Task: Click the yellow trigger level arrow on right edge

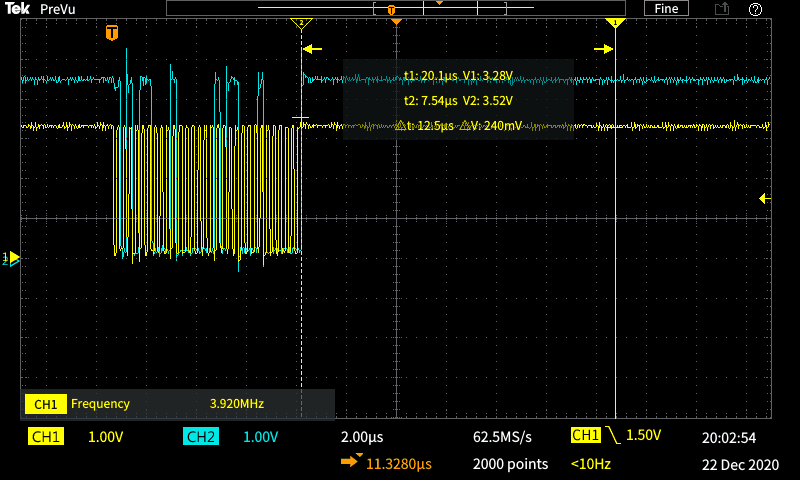Action: [765, 199]
